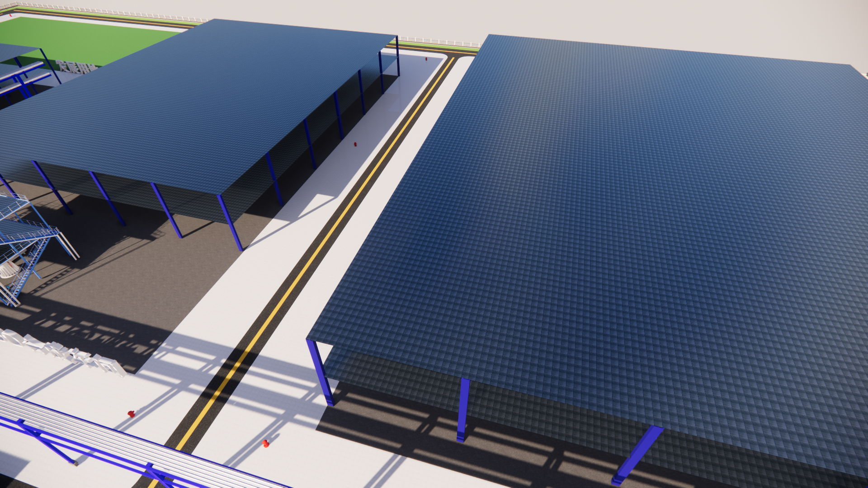Click the middle front column of right canopy
Image resolution: width=868 pixels, height=488 pixels.
(x=463, y=409)
